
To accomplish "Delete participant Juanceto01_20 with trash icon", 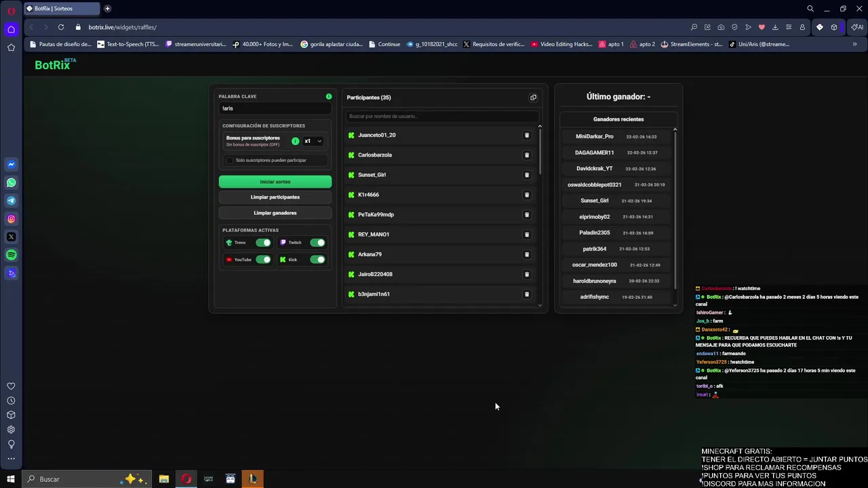I will point(527,136).
